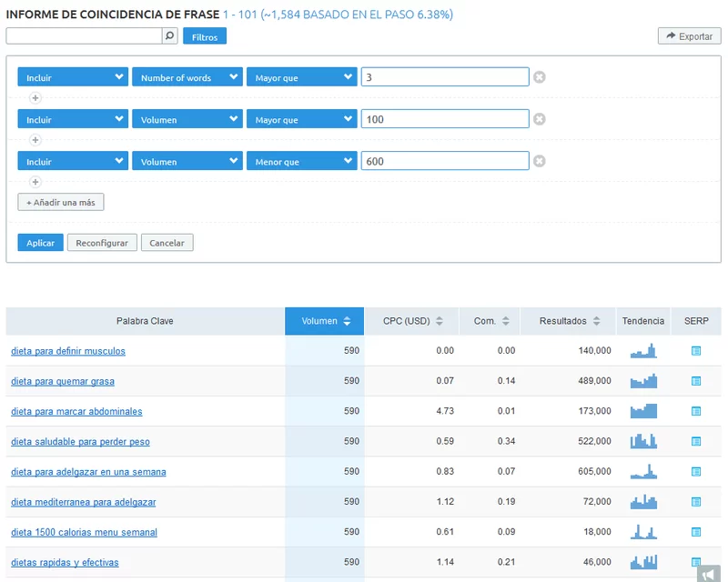Open Mayor que dropdown beside value 100

coord(302,119)
